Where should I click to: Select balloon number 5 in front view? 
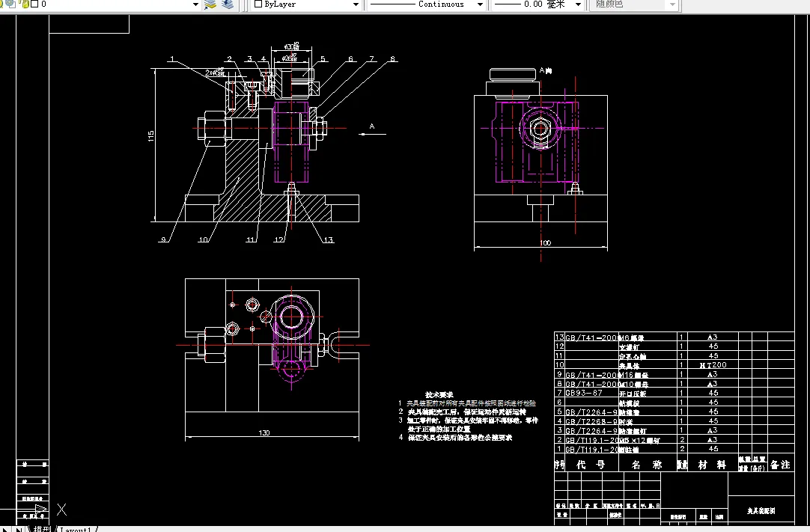tap(323, 59)
